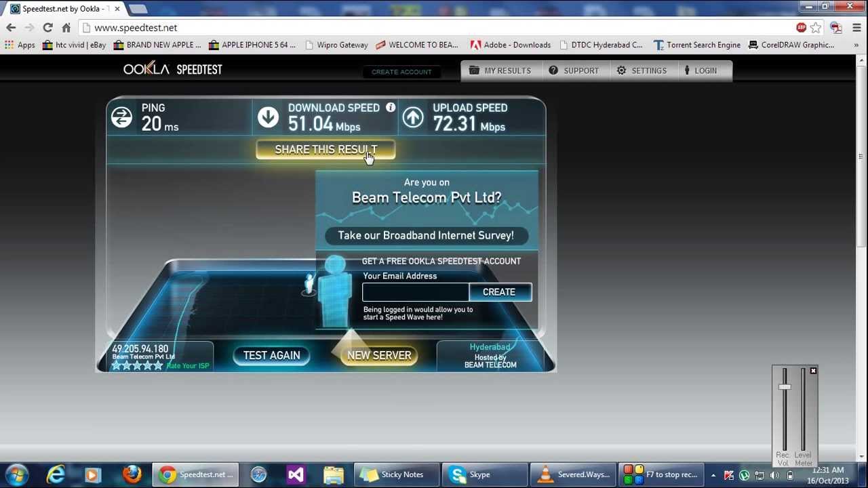Bookmark this page with the star icon
Image resolution: width=868 pixels, height=488 pixels.
tap(816, 28)
